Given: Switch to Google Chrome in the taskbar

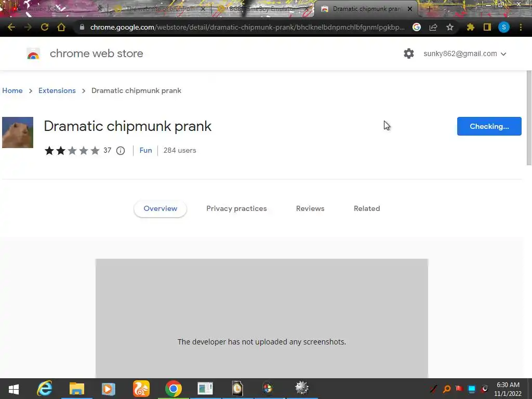Looking at the screenshot, I should (174, 389).
